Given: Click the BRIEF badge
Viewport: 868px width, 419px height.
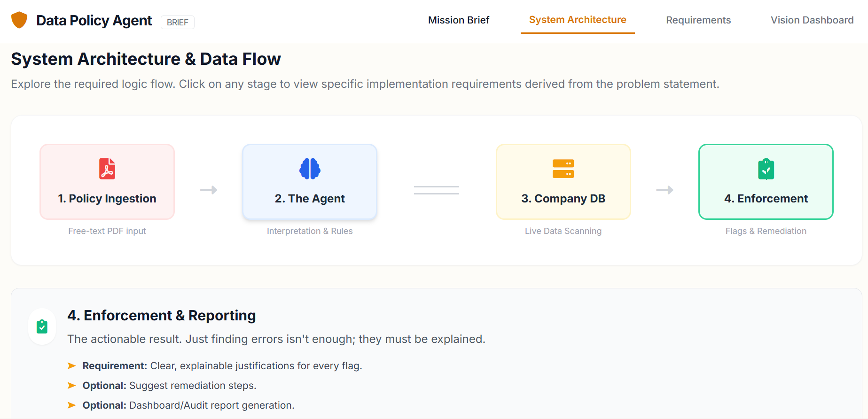Looking at the screenshot, I should (x=178, y=23).
